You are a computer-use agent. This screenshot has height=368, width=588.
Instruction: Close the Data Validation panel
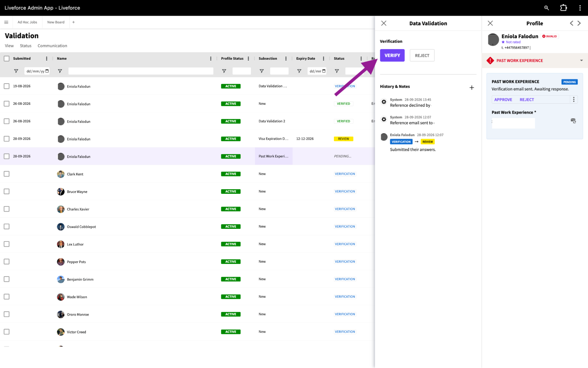[384, 23]
